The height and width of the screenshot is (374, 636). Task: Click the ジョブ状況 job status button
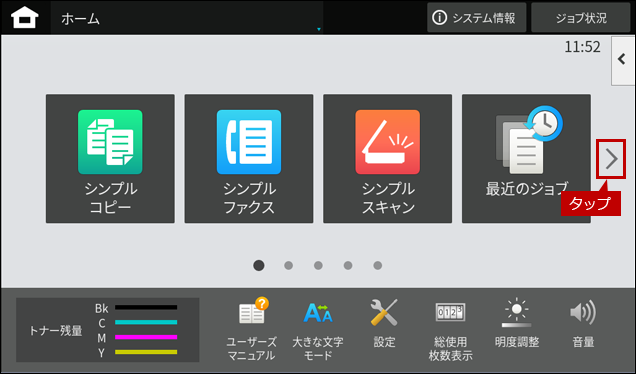(581, 18)
